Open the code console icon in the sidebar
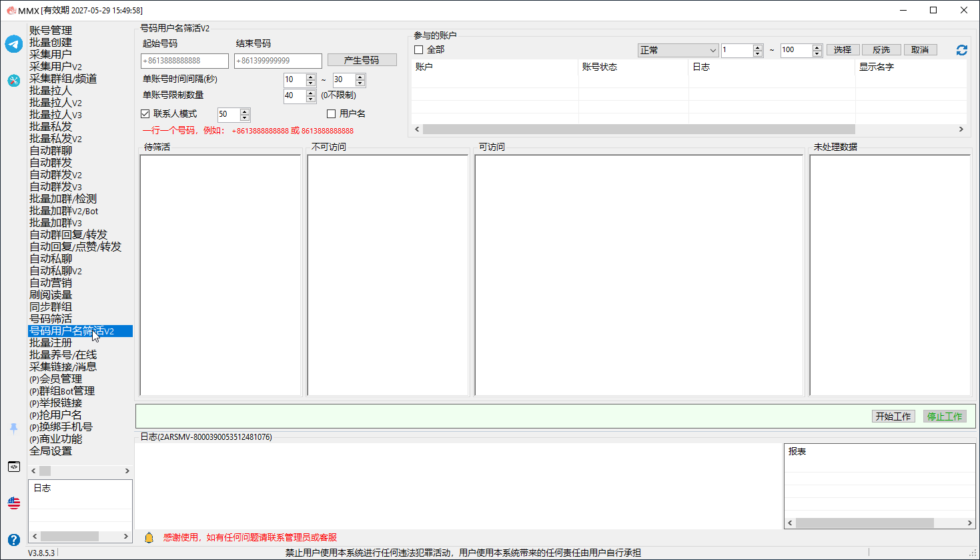Viewport: 980px width, 560px height. coord(14,467)
